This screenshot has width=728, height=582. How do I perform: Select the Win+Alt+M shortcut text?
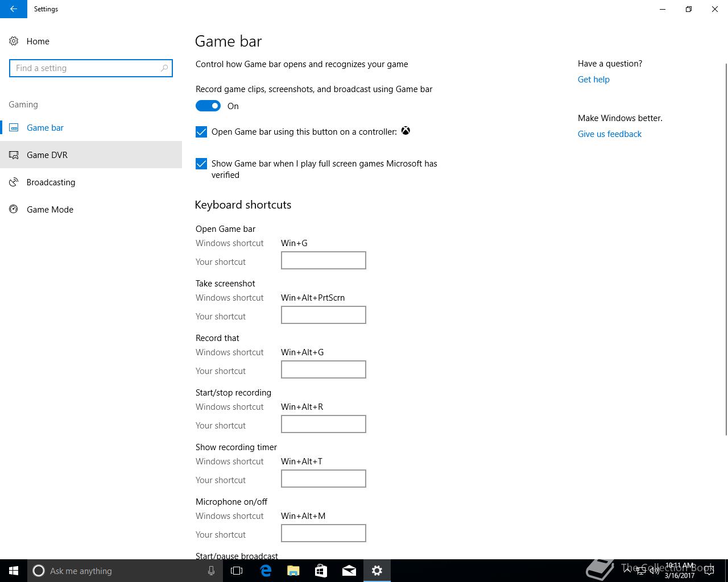pos(303,516)
